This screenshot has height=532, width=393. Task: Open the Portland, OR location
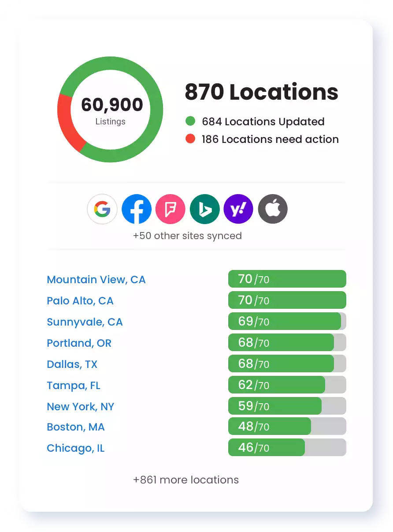pyautogui.click(x=79, y=343)
